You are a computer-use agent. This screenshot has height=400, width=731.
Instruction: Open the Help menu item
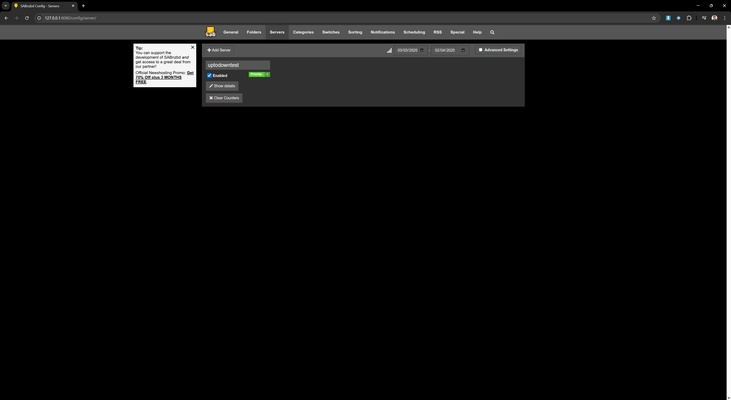pyautogui.click(x=477, y=32)
